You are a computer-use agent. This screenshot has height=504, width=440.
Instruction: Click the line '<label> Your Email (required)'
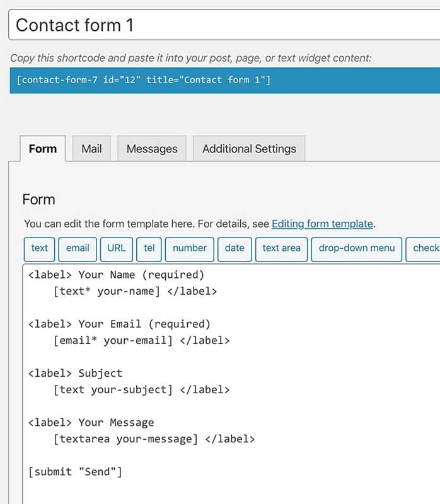[119, 324]
